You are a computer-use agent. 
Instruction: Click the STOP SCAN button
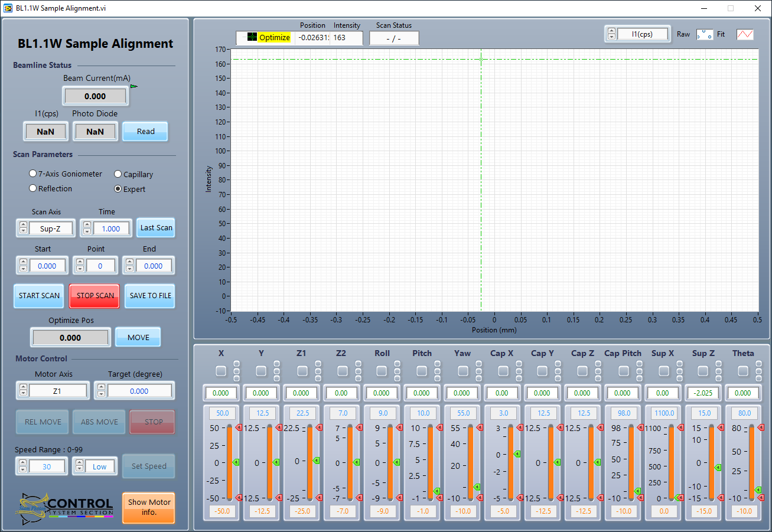point(95,296)
